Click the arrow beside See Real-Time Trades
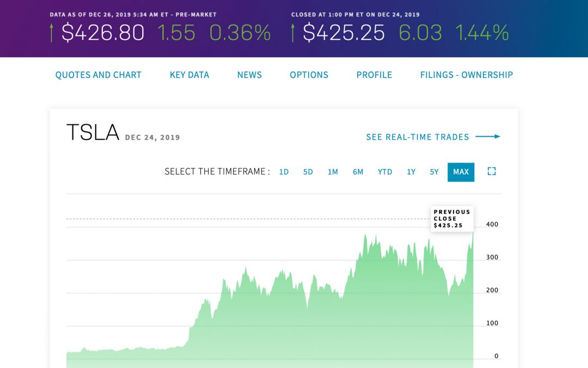The height and width of the screenshot is (368, 588). click(488, 137)
